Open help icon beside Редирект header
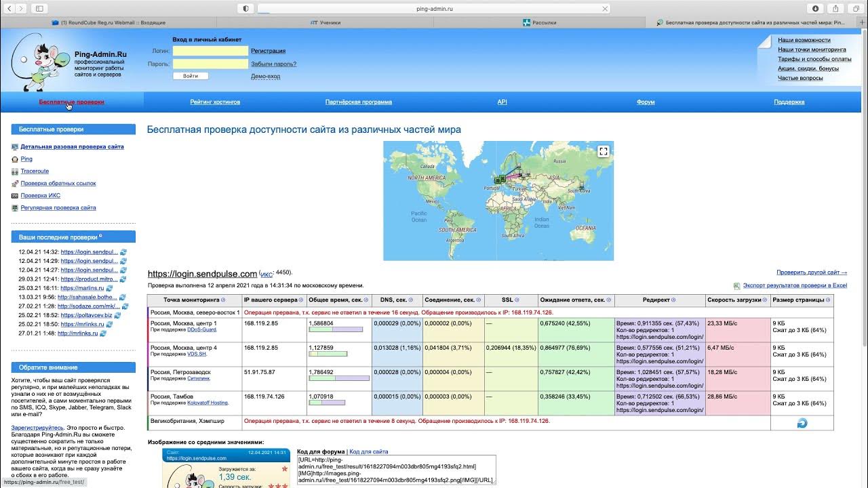Screen dimensions: 868x488 (675, 300)
